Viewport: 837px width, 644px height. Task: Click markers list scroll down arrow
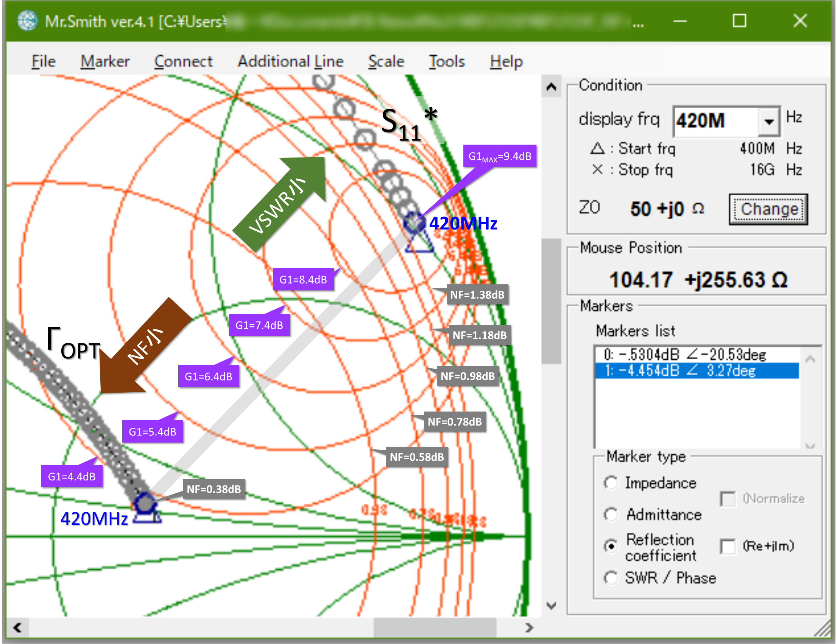click(x=810, y=446)
